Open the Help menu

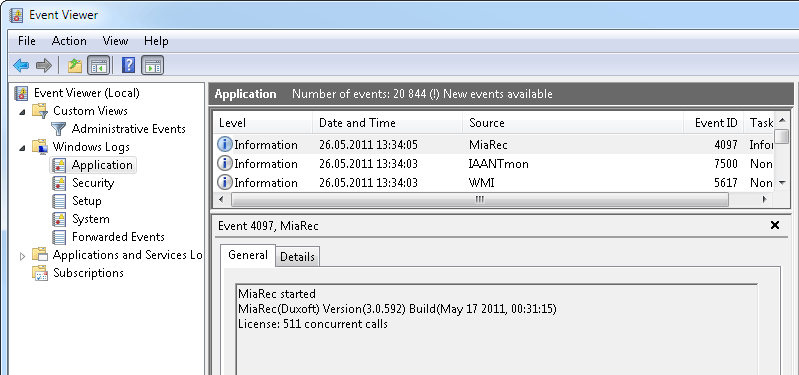(156, 41)
